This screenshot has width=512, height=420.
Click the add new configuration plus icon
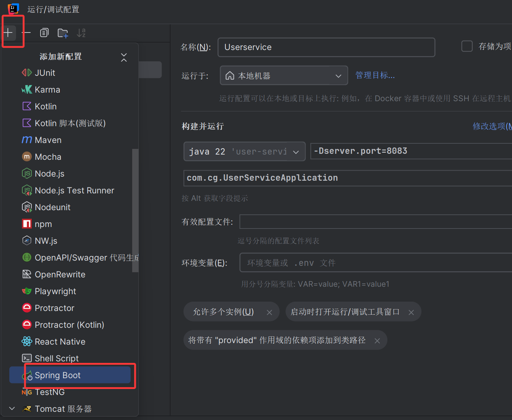point(8,33)
